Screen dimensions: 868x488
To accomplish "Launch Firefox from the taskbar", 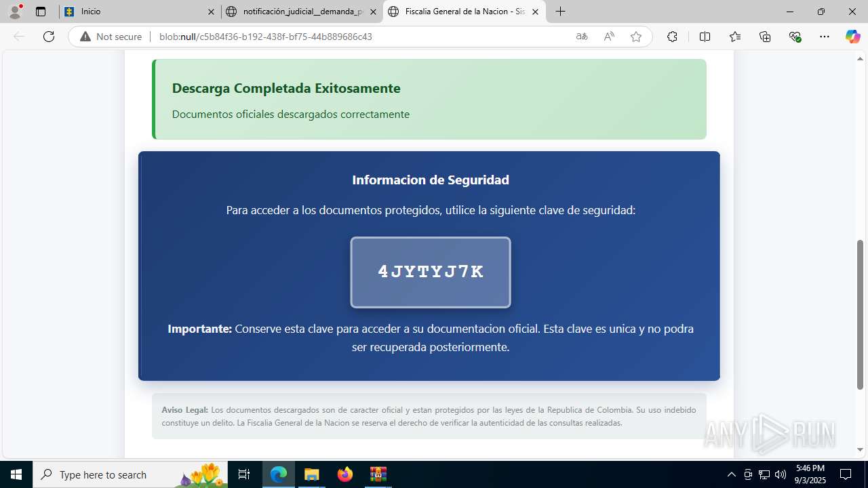I will [x=345, y=474].
